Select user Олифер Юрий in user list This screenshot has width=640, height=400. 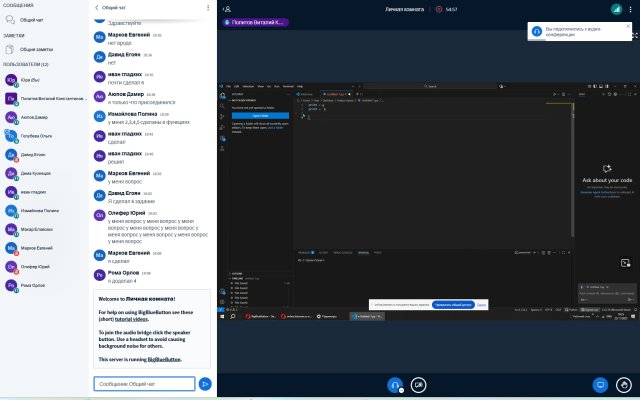45,267
